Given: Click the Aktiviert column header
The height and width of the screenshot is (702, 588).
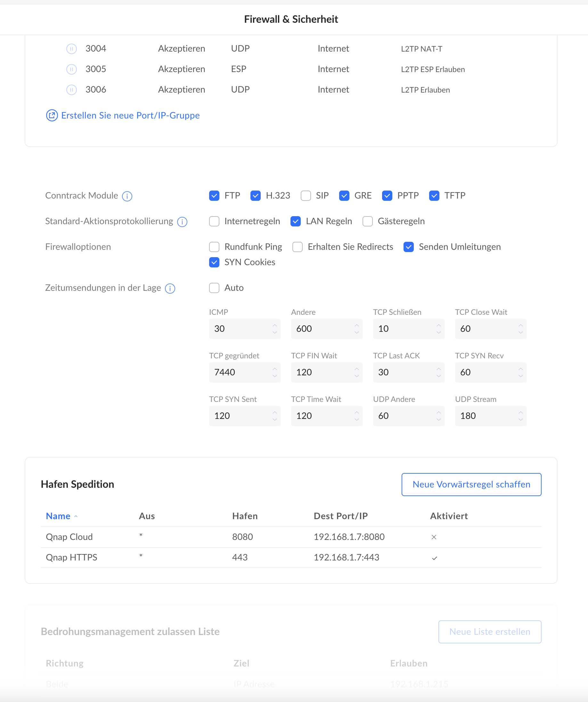Looking at the screenshot, I should point(449,516).
